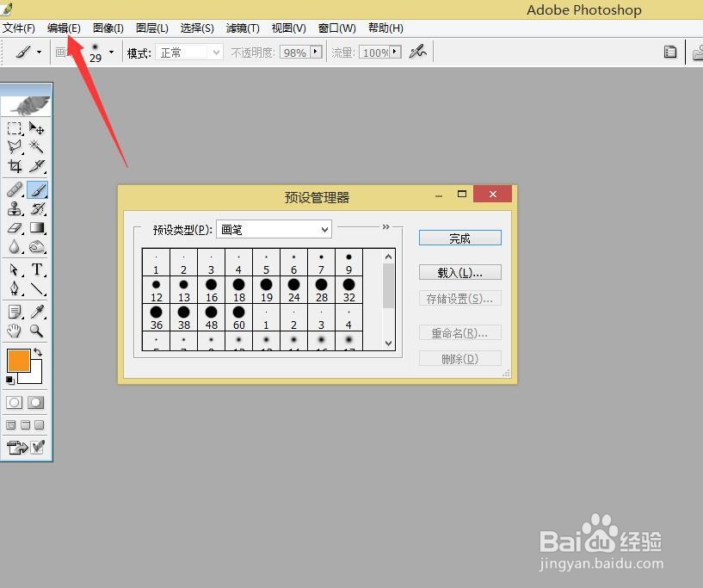Toggle the brushes palette button in options bar
This screenshot has width=703, height=588.
coord(670,52)
